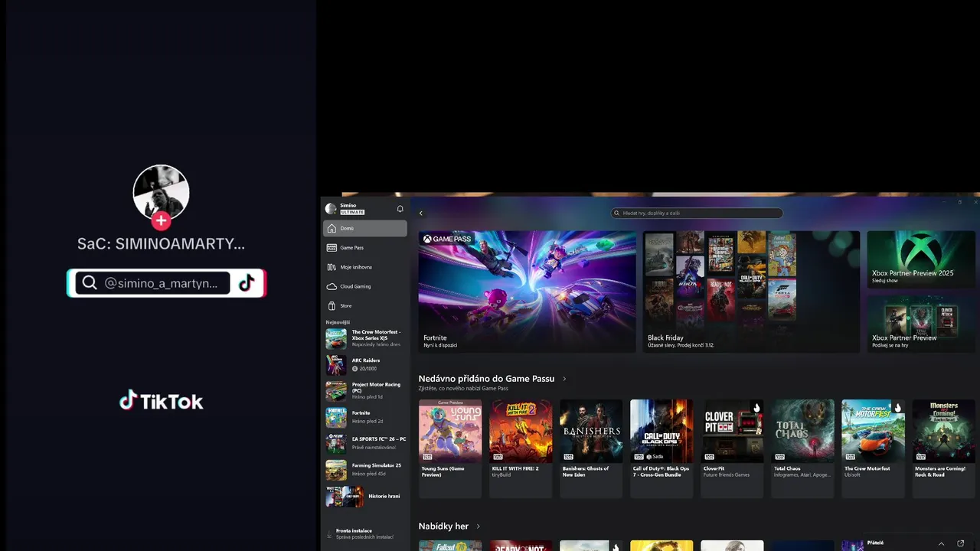Open the KILL IT WITH FIRE! 2 card
980x551 pixels.
pyautogui.click(x=521, y=448)
